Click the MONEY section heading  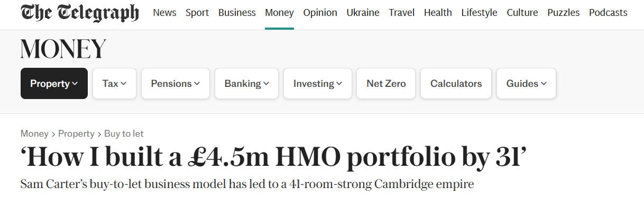click(63, 49)
